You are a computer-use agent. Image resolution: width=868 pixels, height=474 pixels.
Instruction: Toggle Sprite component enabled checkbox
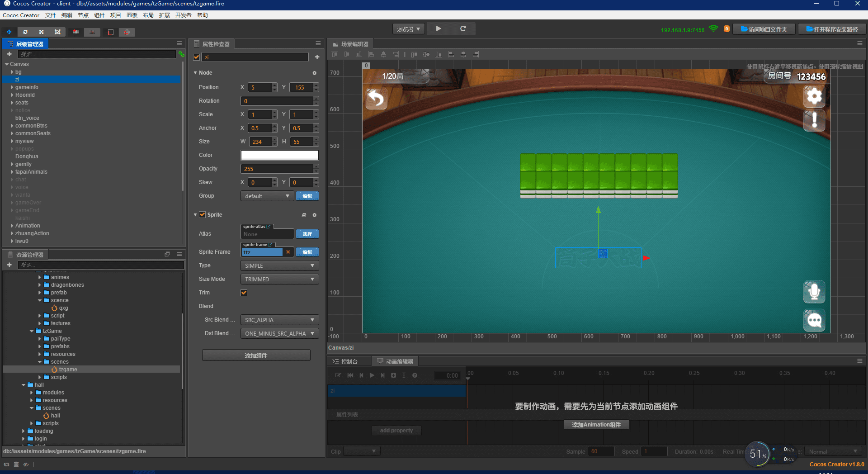tap(203, 215)
